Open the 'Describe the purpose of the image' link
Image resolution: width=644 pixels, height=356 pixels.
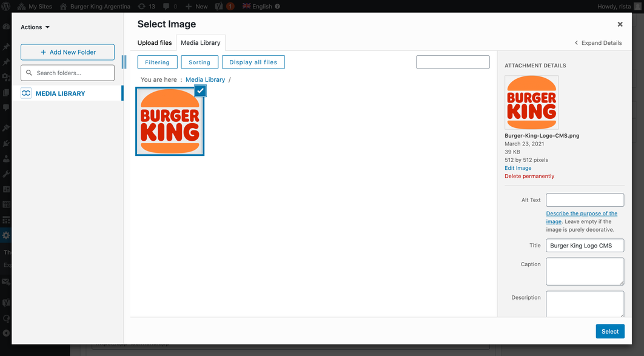(x=582, y=217)
